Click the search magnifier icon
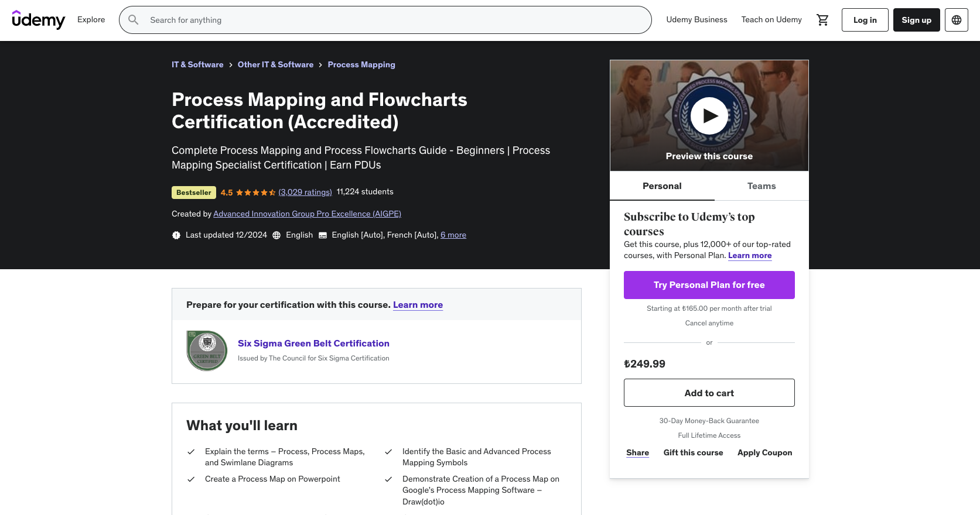Image resolution: width=980 pixels, height=515 pixels. pyautogui.click(x=134, y=20)
